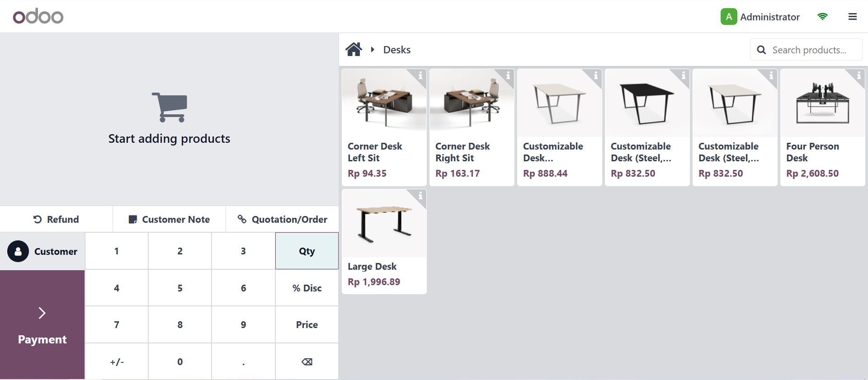The width and height of the screenshot is (868, 380).
Task: Open product info for Large Desk
Action: (420, 197)
